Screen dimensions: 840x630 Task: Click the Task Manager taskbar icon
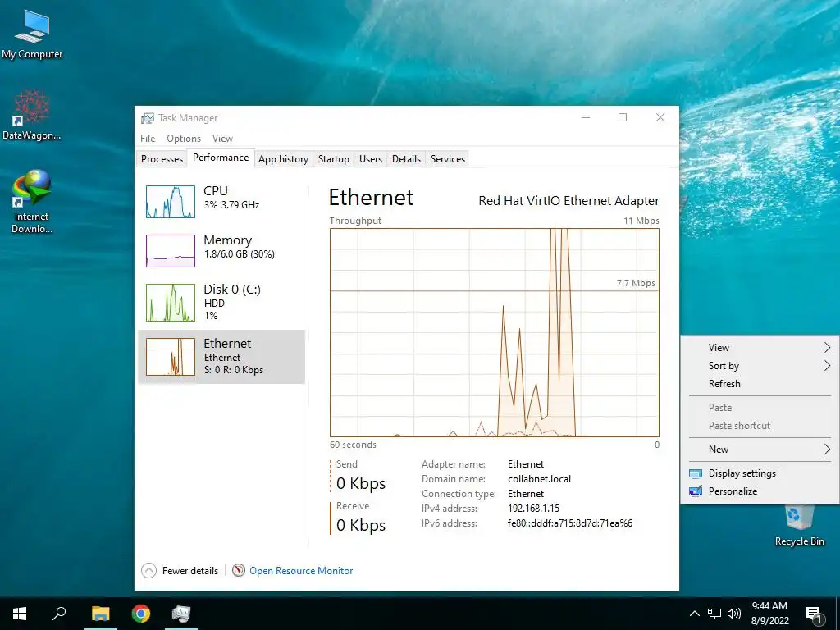(181, 614)
